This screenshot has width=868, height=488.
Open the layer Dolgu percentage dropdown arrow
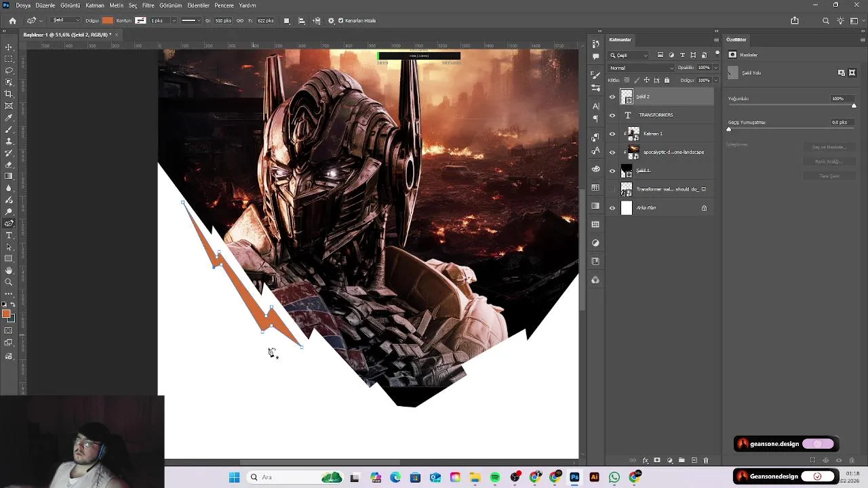[715, 80]
